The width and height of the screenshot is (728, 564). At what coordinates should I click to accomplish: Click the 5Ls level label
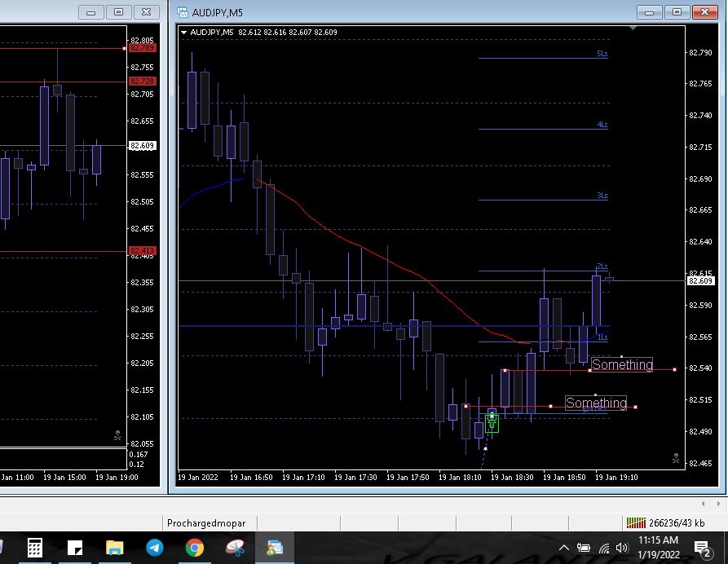point(602,54)
